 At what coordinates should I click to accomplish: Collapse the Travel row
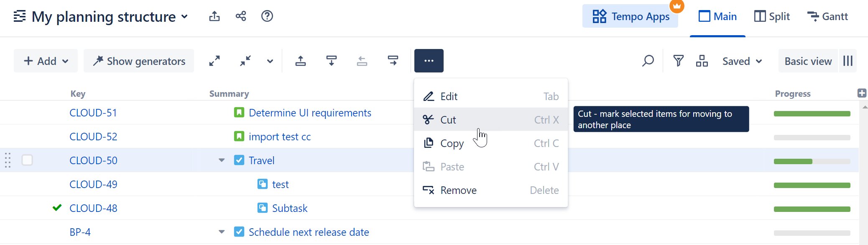[222, 160]
